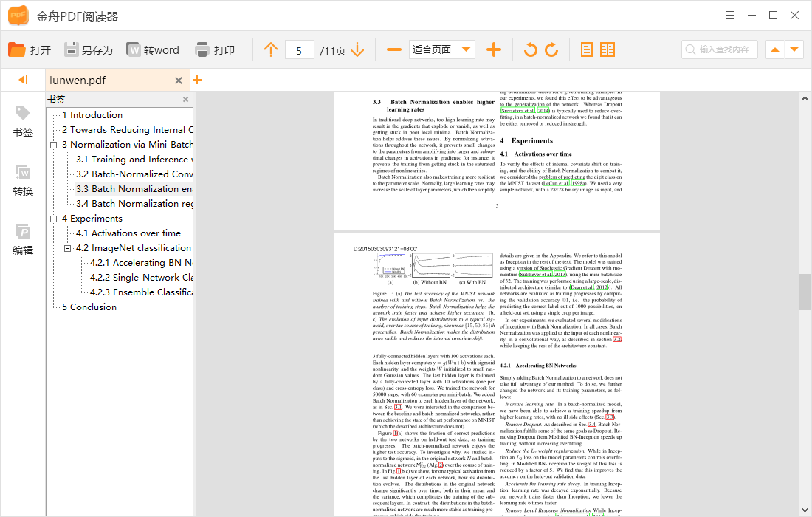Collapse the left sidebar panel arrow
The height and width of the screenshot is (517, 812).
[x=23, y=80]
